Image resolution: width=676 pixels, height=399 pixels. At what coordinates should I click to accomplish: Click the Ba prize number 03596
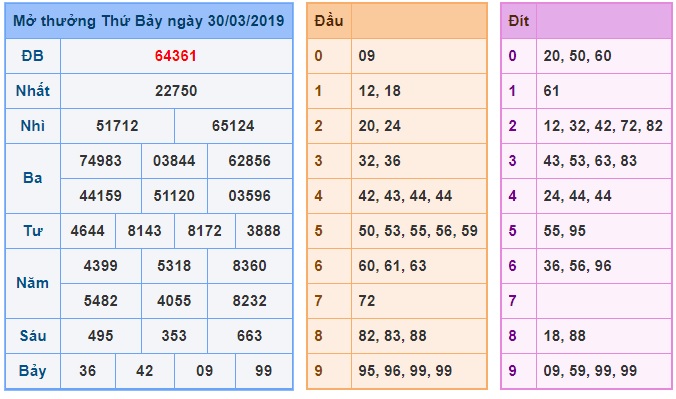(250, 195)
